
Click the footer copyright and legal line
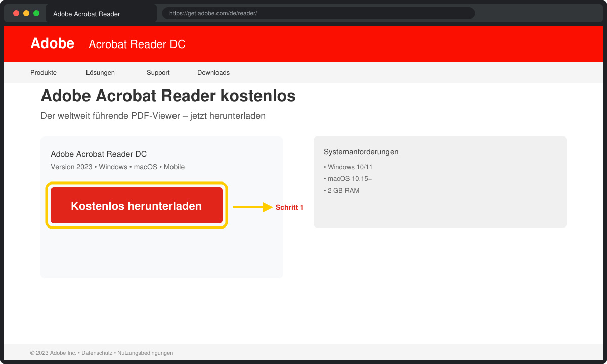(x=102, y=353)
